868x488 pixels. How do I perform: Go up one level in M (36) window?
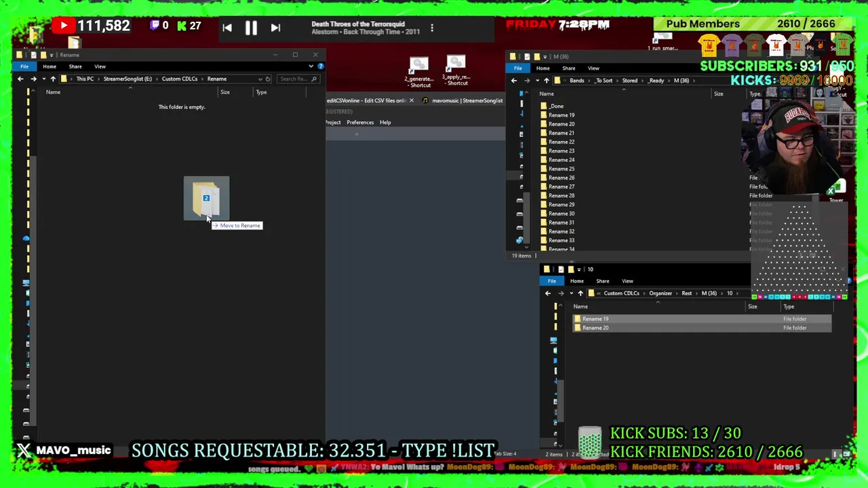pyautogui.click(x=547, y=81)
